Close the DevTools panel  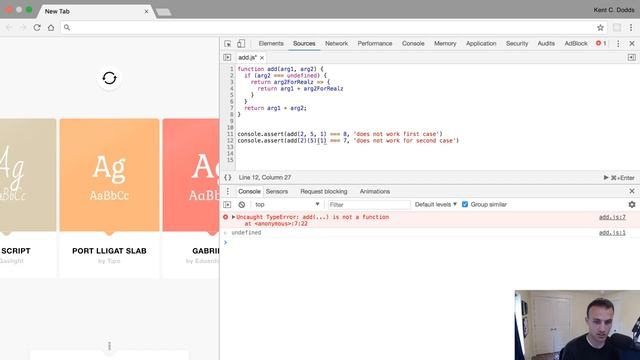coord(632,44)
